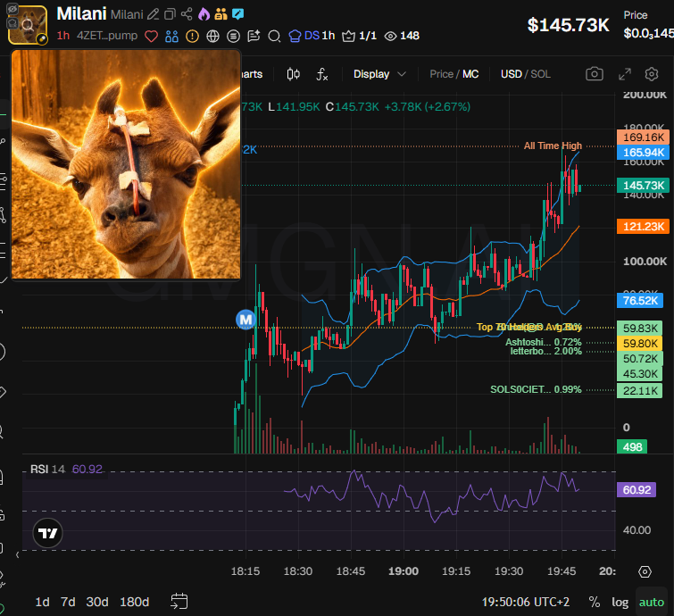Viewport: 674px width, 616px height.
Task: Click the pill badge on token avatar
Action: (42, 39)
